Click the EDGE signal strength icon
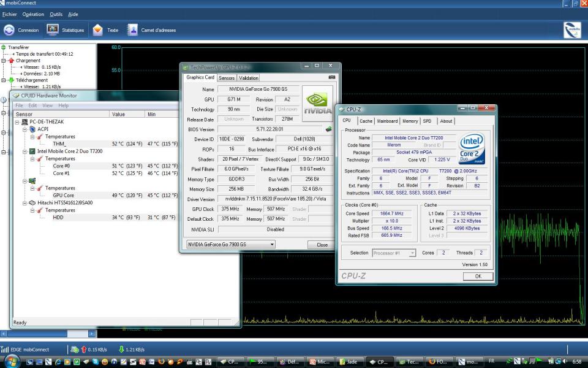Screen dimensions: 588x368 (x=4, y=349)
